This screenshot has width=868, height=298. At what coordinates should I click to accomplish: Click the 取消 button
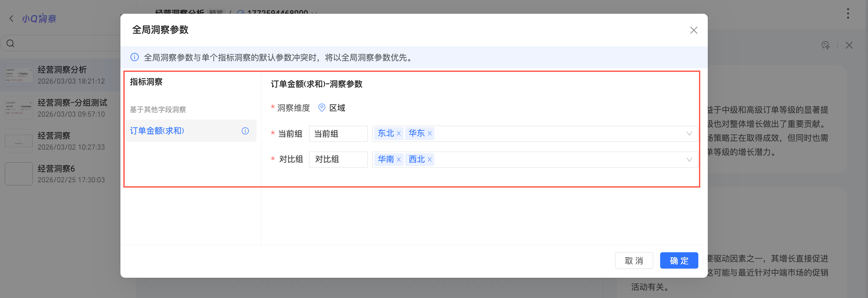coord(634,260)
